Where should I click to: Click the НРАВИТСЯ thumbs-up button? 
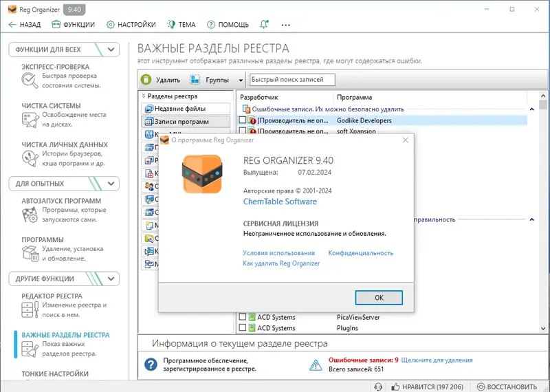point(427,386)
